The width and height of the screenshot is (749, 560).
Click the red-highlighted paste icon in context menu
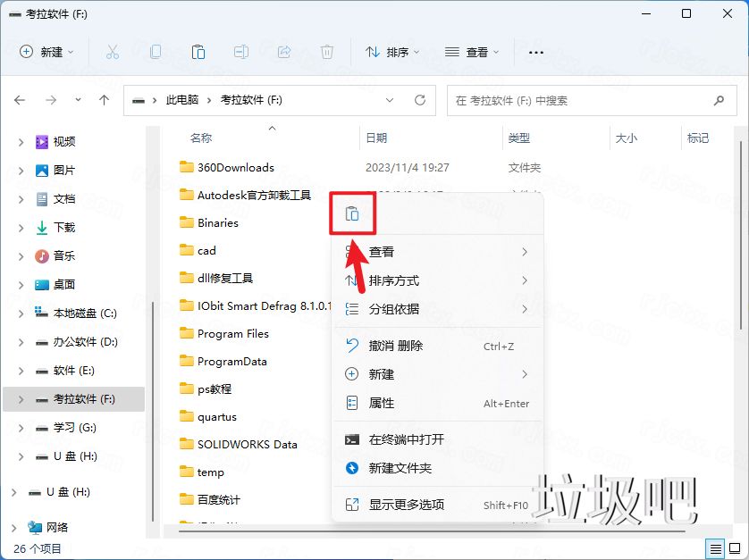352,213
